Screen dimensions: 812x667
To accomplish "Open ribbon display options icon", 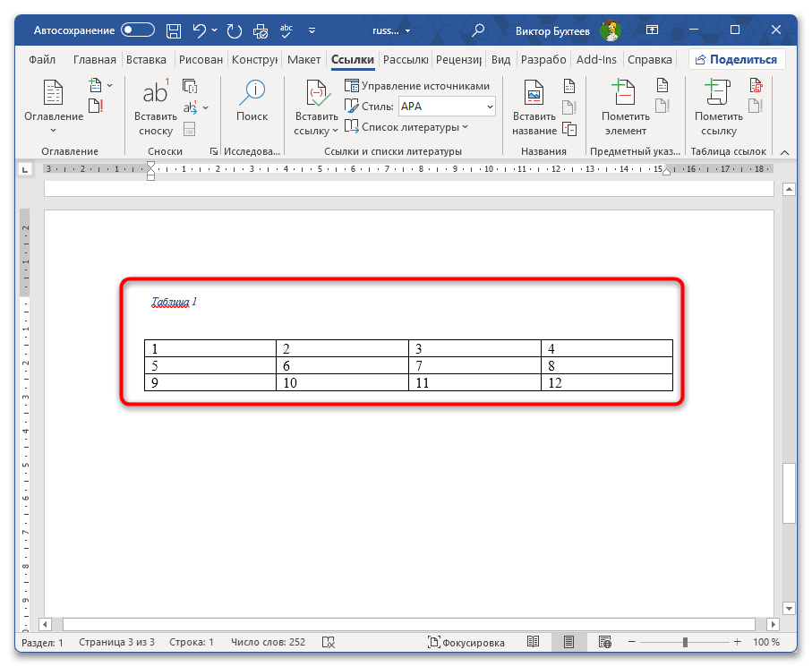I will [x=652, y=30].
